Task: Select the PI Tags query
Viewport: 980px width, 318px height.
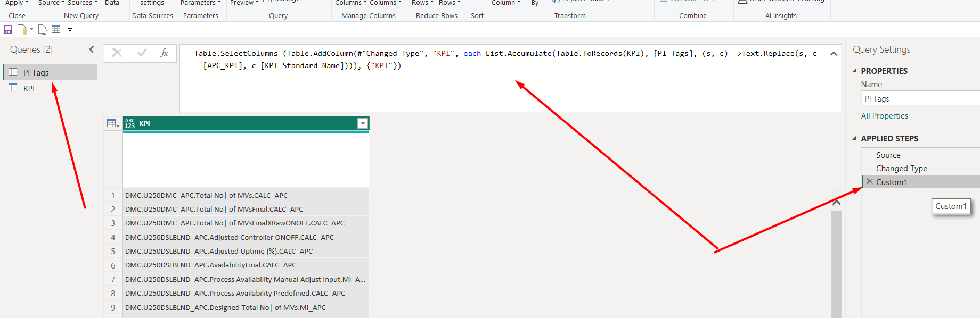Action: [x=51, y=72]
